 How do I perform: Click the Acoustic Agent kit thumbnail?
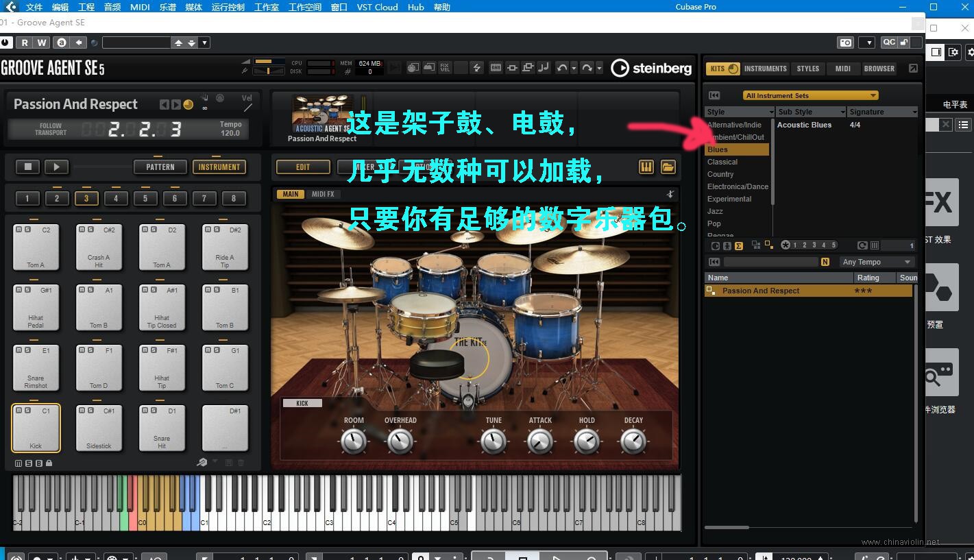(322, 114)
